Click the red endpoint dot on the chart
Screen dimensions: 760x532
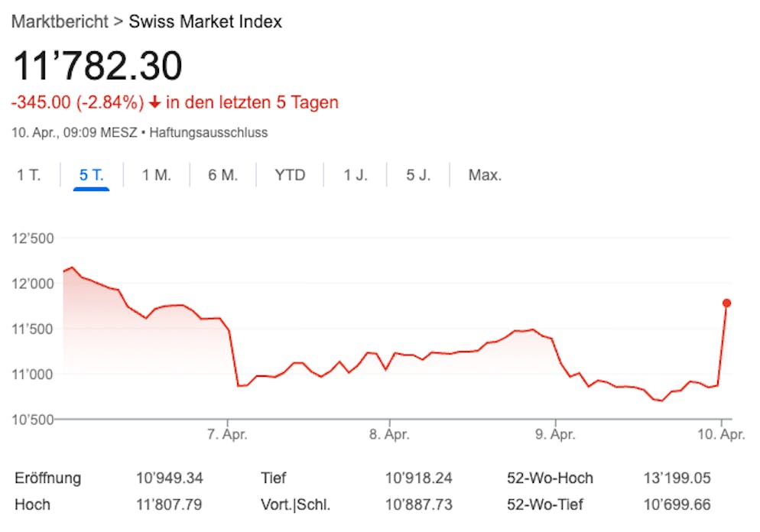point(726,303)
